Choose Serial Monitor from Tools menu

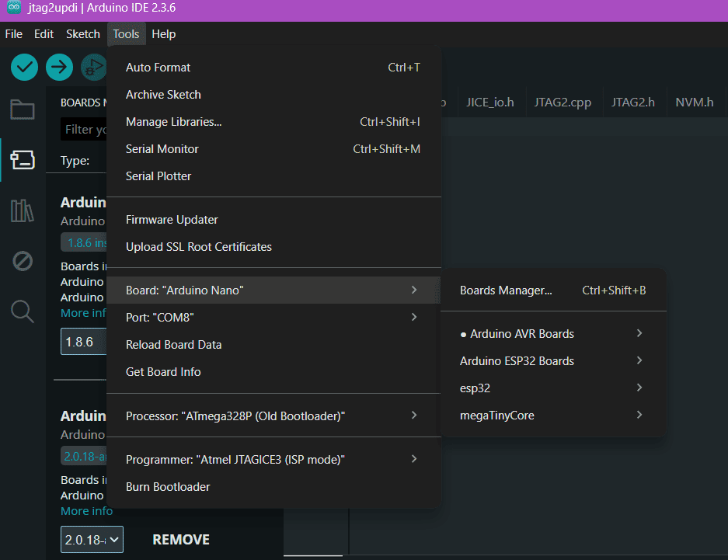click(x=162, y=149)
